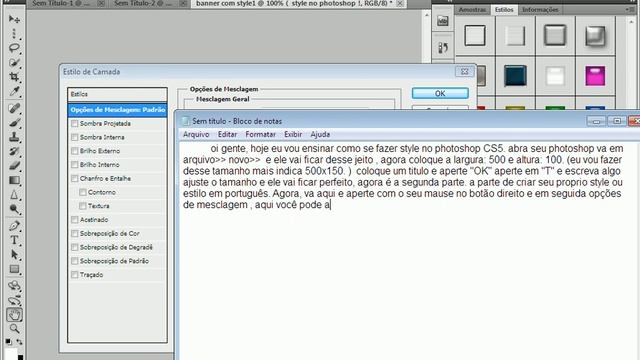Image resolution: width=640 pixels, height=360 pixels.
Task: Switch to the Sem Título-1 document tab
Action: click(62, 3)
